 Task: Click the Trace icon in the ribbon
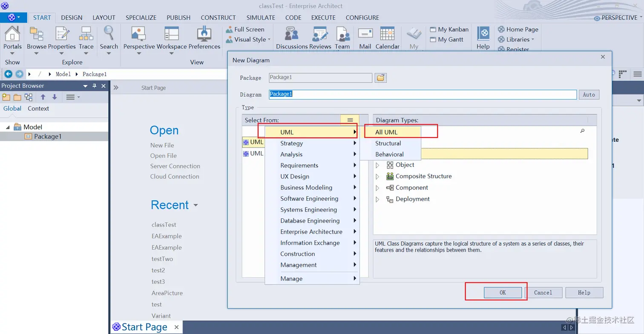86,33
